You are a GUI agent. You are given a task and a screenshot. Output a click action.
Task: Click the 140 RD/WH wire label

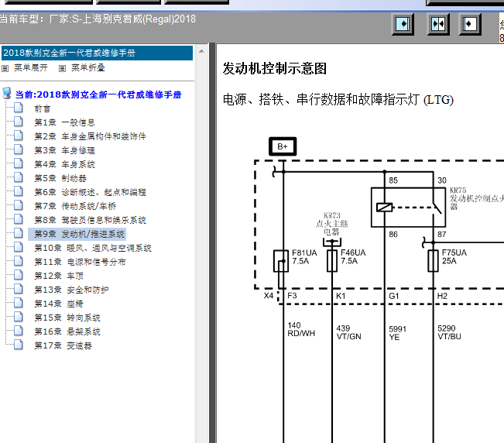(301, 329)
